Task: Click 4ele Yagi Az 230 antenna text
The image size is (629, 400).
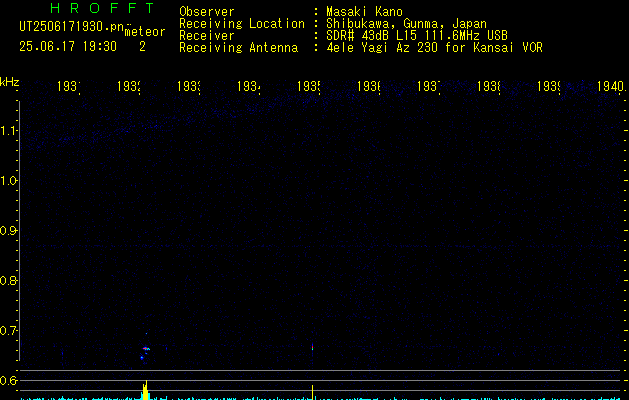Action: [434, 48]
